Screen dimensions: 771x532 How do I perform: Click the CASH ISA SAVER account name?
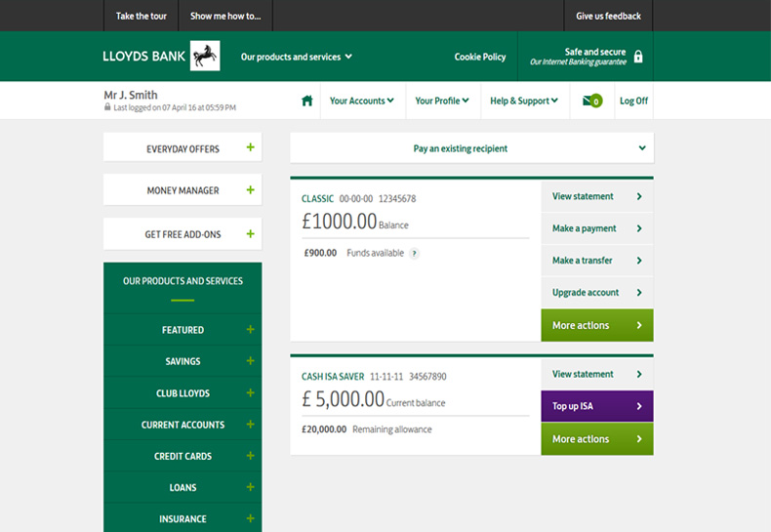(333, 377)
